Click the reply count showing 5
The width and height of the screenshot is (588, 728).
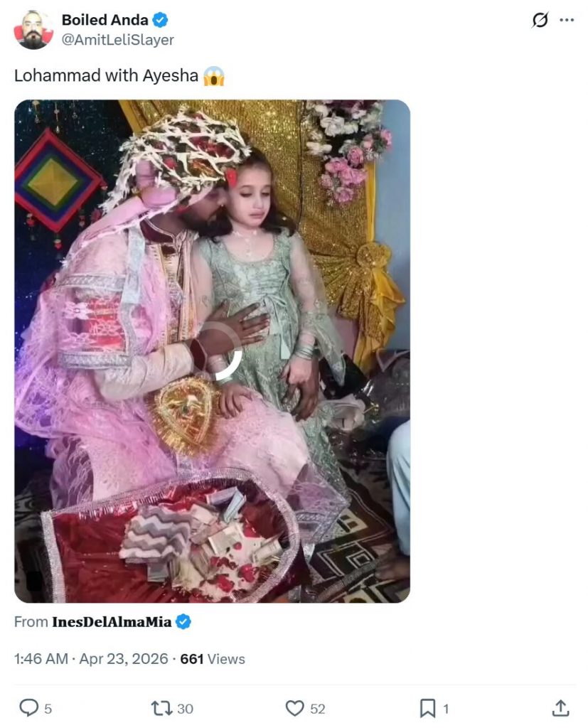coord(48,708)
